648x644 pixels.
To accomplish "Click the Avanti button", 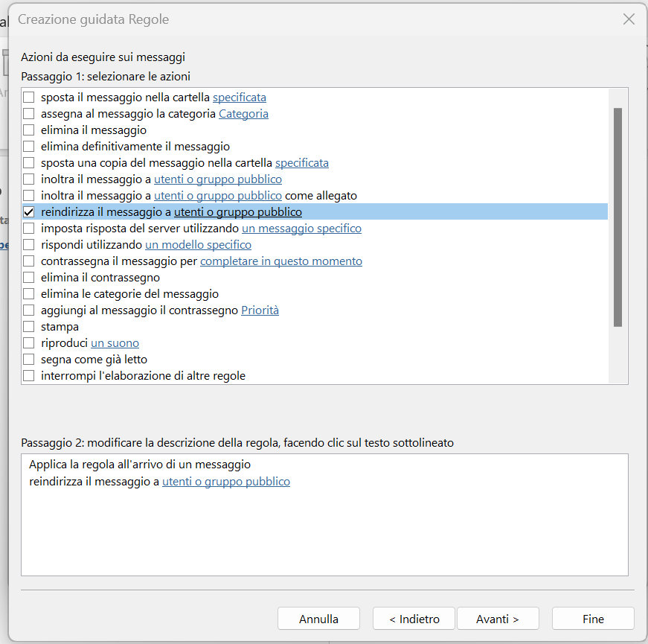I will pyautogui.click(x=498, y=619).
